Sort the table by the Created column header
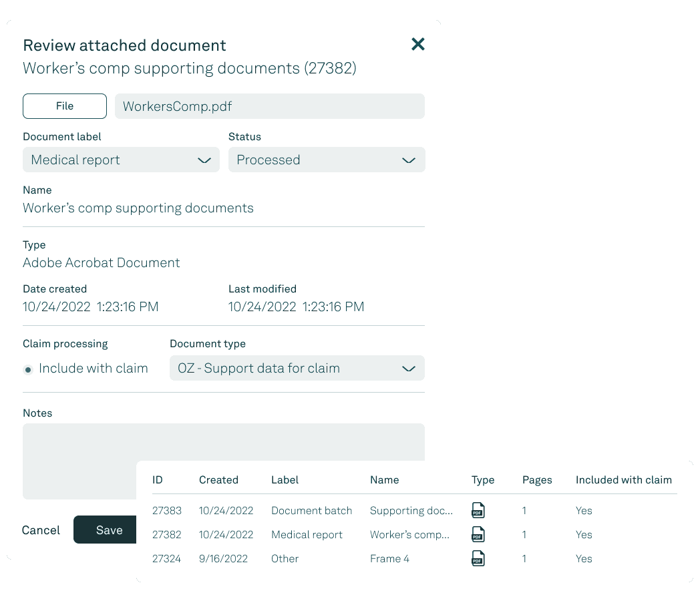This screenshot has height=609, width=700. pyautogui.click(x=218, y=480)
